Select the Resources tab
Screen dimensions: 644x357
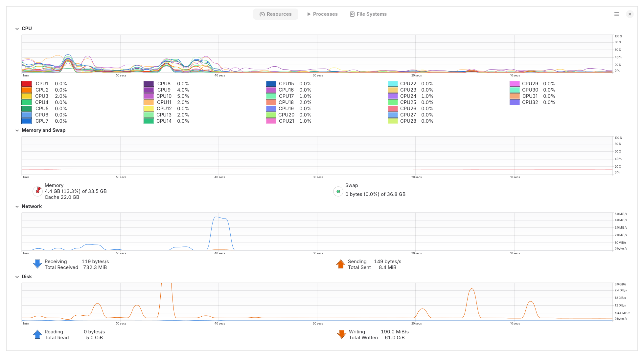(275, 14)
